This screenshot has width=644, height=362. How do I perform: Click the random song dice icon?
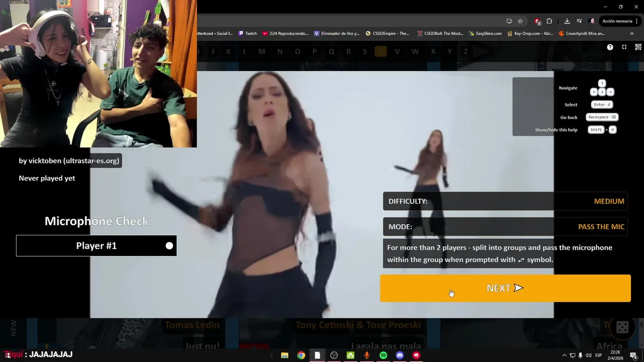point(622,328)
